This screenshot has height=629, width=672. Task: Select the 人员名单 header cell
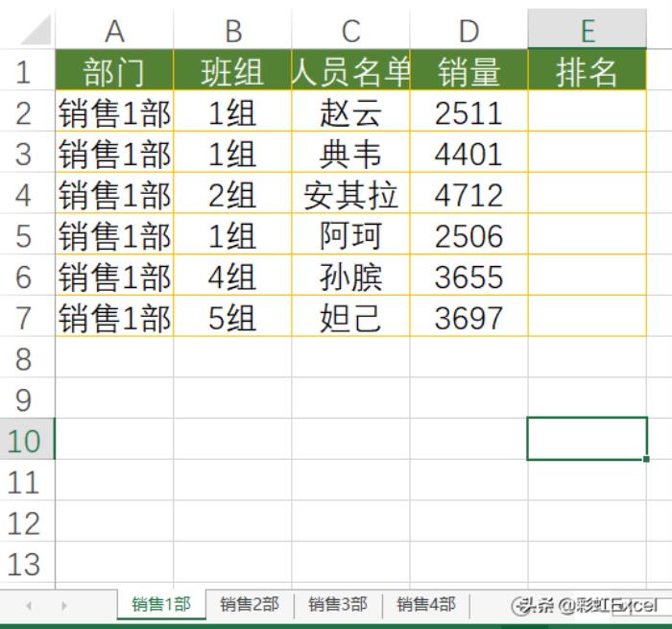[x=350, y=72]
